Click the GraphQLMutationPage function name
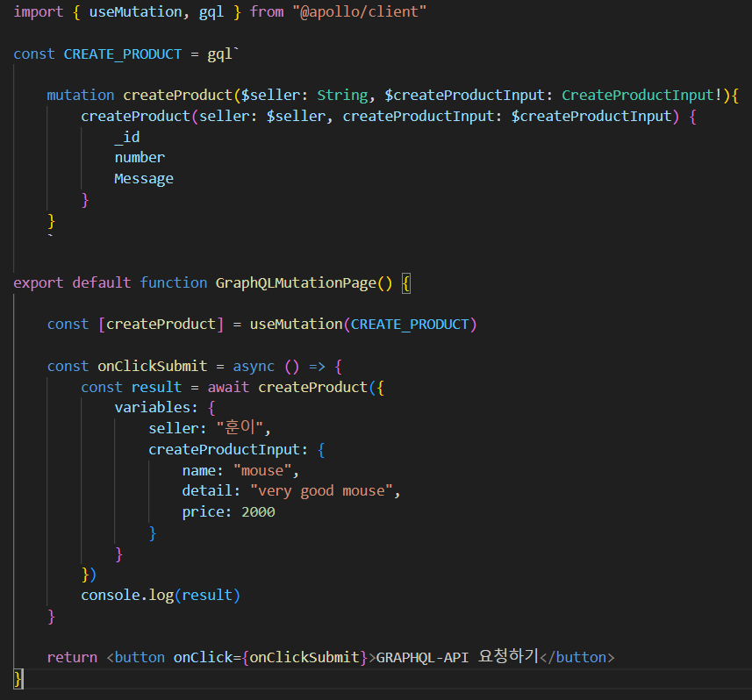Screen dimensions: 752x700 (296, 282)
